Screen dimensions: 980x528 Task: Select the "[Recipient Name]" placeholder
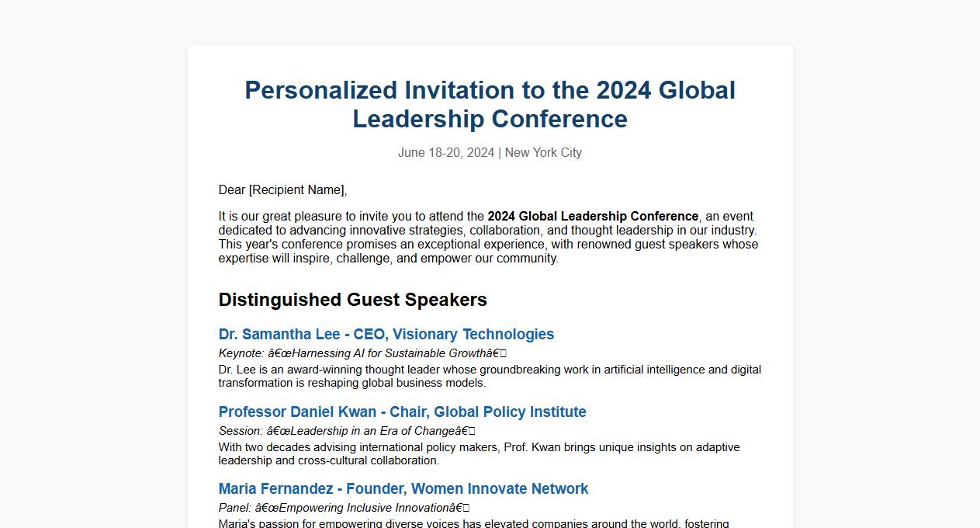[296, 190]
